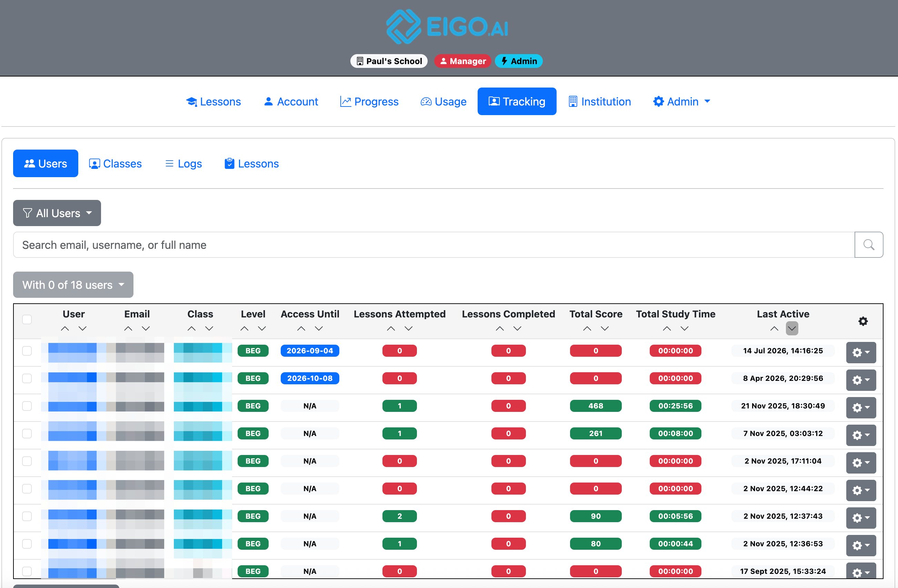Sort Email column descending

click(x=146, y=328)
